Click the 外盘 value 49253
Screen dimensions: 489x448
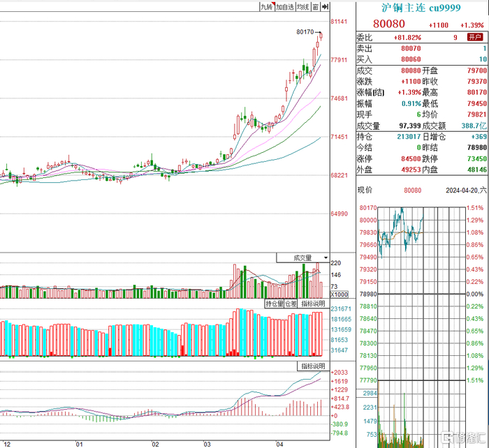(411, 170)
